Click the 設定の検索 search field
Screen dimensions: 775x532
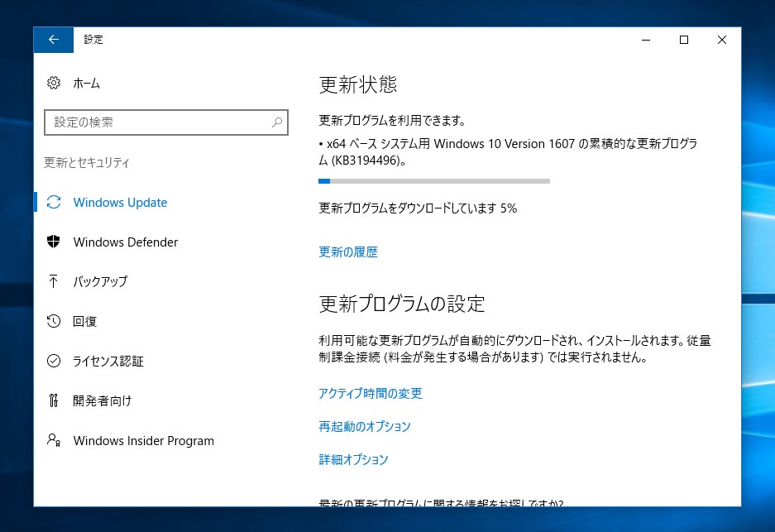click(x=166, y=122)
